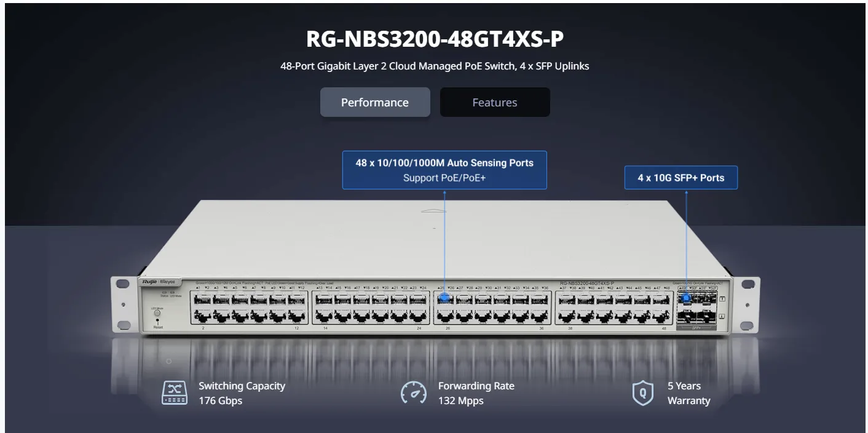Select Ethernet port 1 on the switch
Screen dimensions: 868x433
(x=203, y=300)
